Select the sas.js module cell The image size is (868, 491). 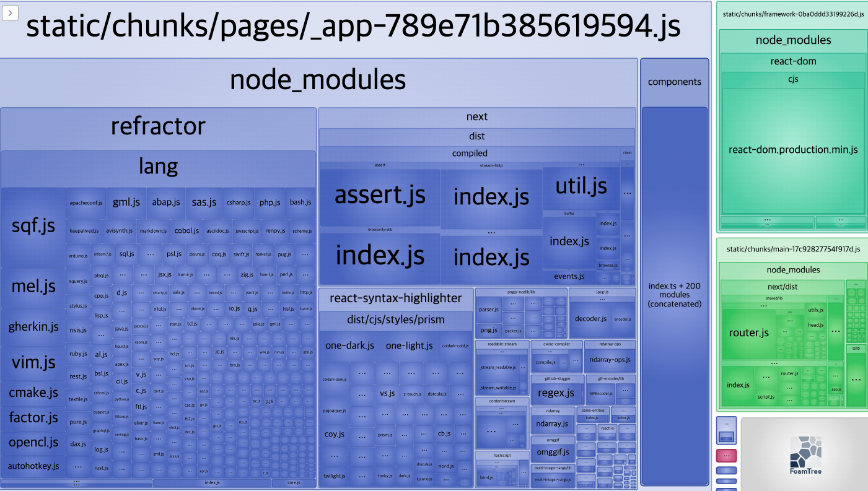204,202
